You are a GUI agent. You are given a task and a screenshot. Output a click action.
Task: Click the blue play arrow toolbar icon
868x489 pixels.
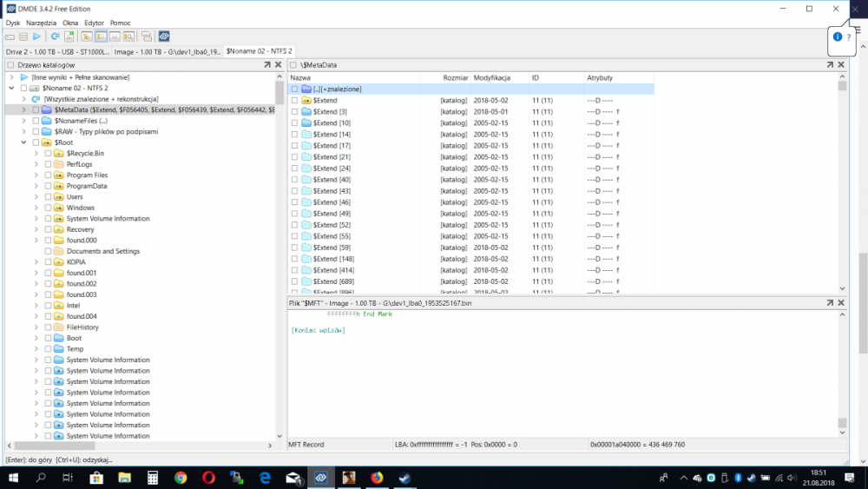point(36,36)
